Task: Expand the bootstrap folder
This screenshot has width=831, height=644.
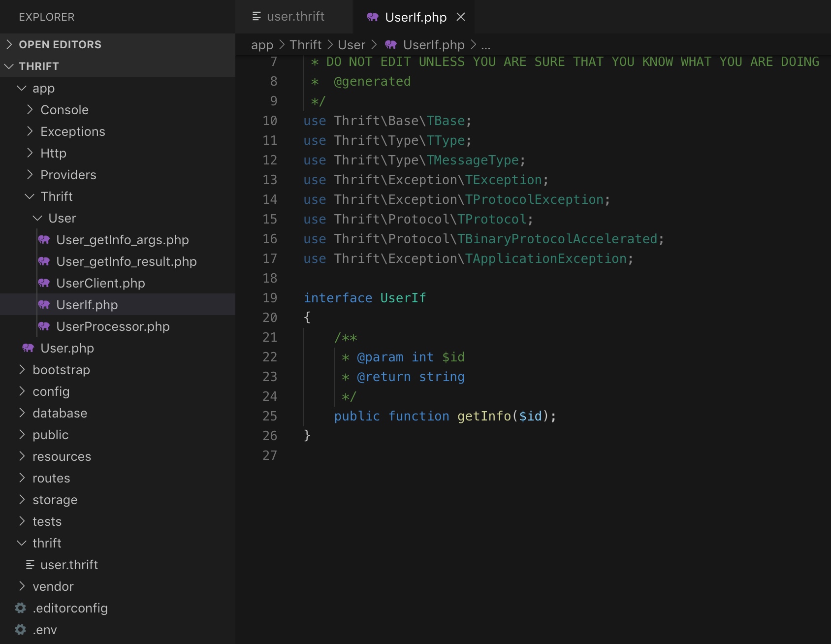Action: (x=117, y=370)
